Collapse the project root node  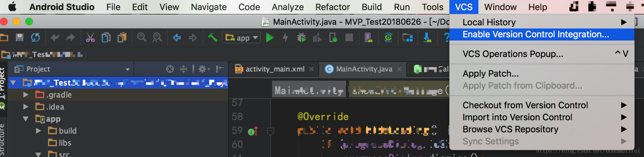coord(13,83)
